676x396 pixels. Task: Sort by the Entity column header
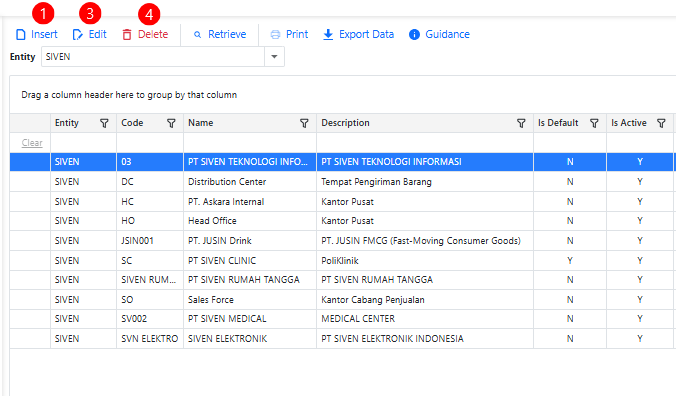[67, 123]
